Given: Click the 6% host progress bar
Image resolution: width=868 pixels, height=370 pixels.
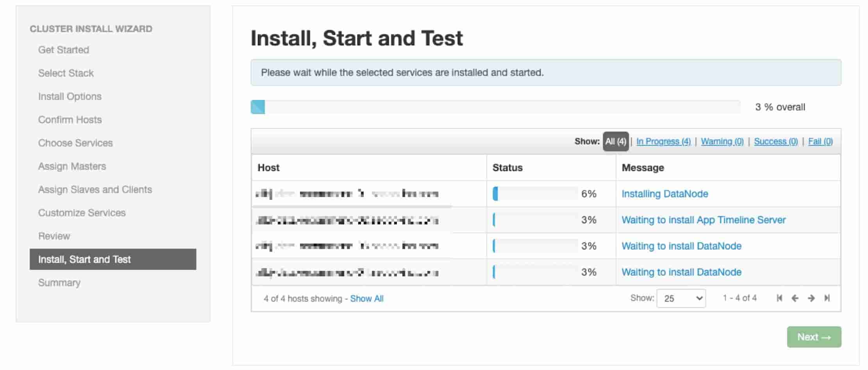Looking at the screenshot, I should coord(535,194).
